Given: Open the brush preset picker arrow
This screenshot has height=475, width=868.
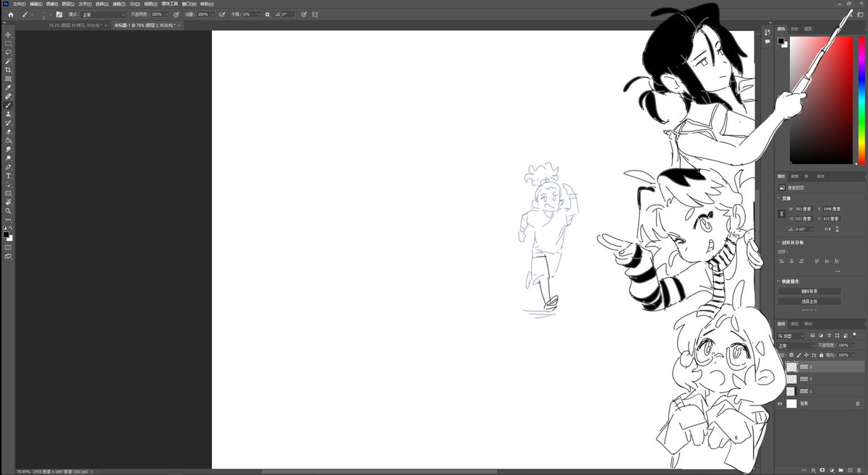Looking at the screenshot, I should click(50, 14).
